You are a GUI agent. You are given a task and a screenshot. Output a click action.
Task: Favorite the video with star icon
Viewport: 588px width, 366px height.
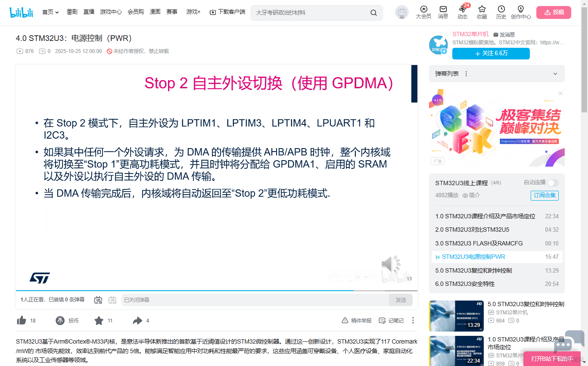tap(99, 320)
